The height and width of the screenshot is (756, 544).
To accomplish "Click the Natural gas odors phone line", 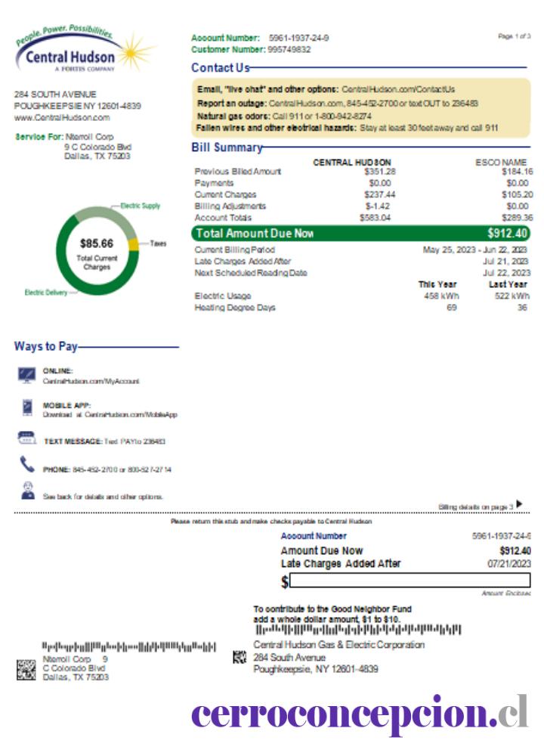I will [x=284, y=116].
